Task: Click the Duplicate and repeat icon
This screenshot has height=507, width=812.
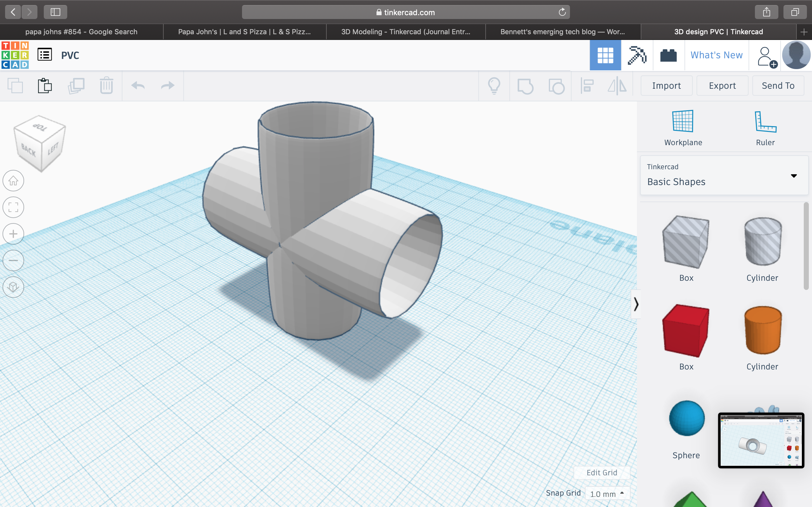Action: coord(76,86)
